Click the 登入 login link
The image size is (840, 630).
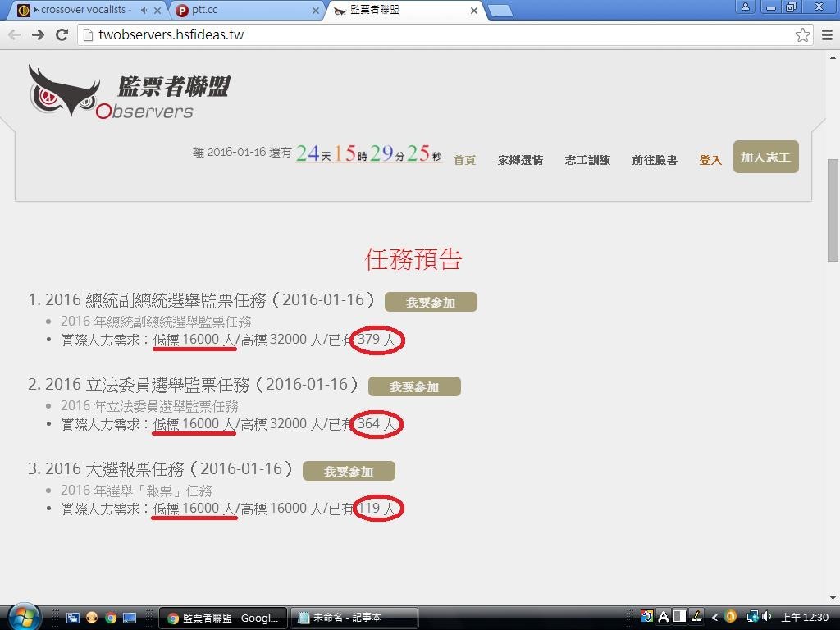tap(710, 160)
